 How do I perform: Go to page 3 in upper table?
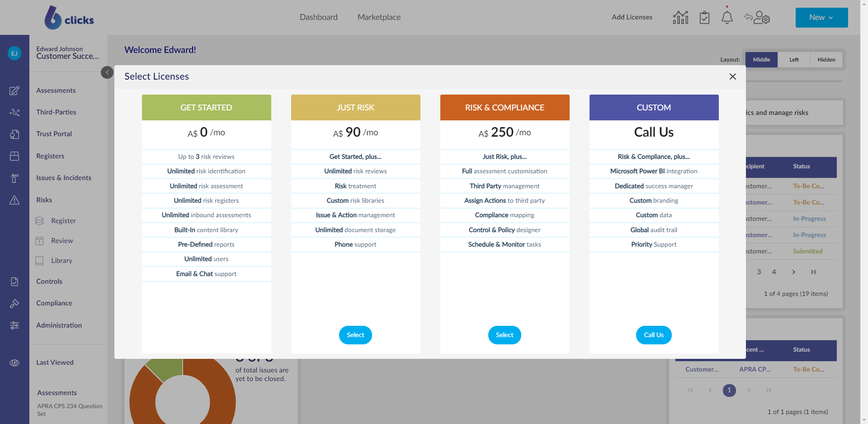(x=759, y=272)
